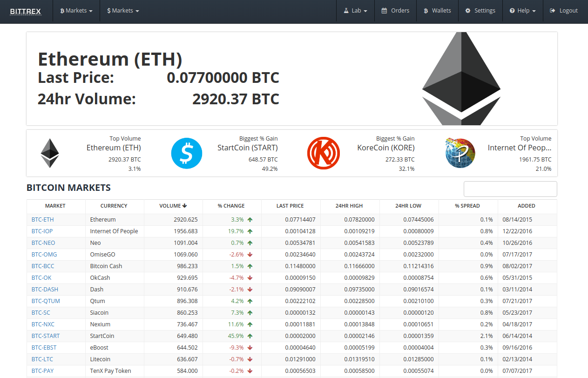The height and width of the screenshot is (378, 588).
Task: Click red down arrow in OmiseGO row
Action: (x=250, y=255)
